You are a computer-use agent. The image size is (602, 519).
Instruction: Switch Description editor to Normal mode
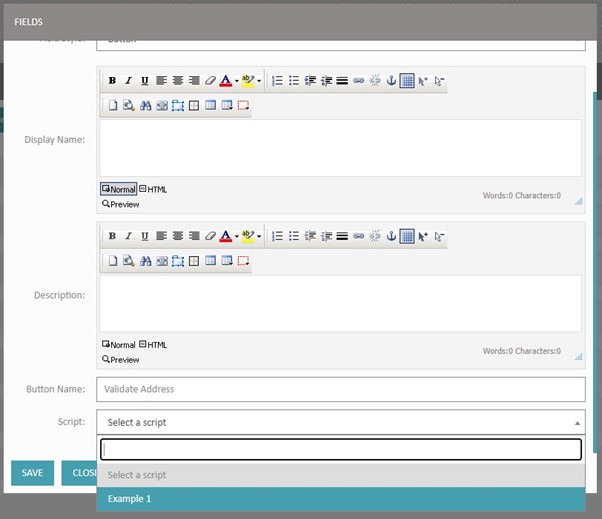[119, 345]
